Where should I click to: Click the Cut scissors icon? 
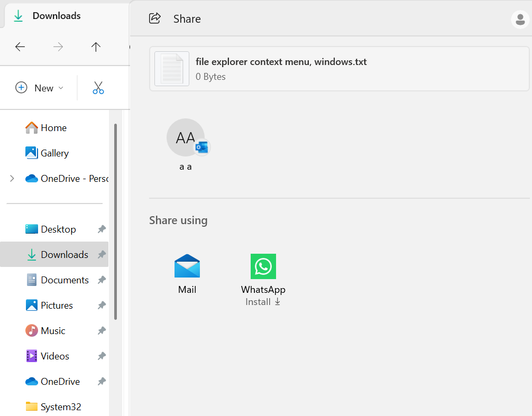point(98,88)
